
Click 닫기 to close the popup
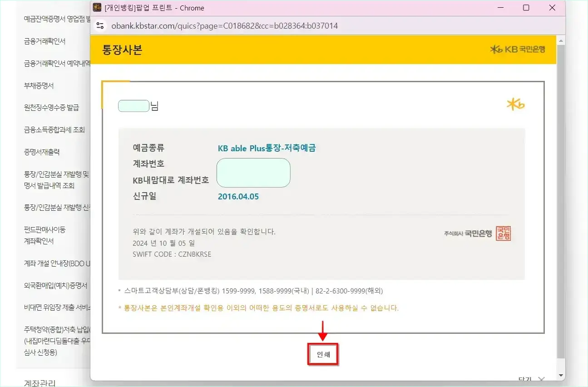pos(526,378)
